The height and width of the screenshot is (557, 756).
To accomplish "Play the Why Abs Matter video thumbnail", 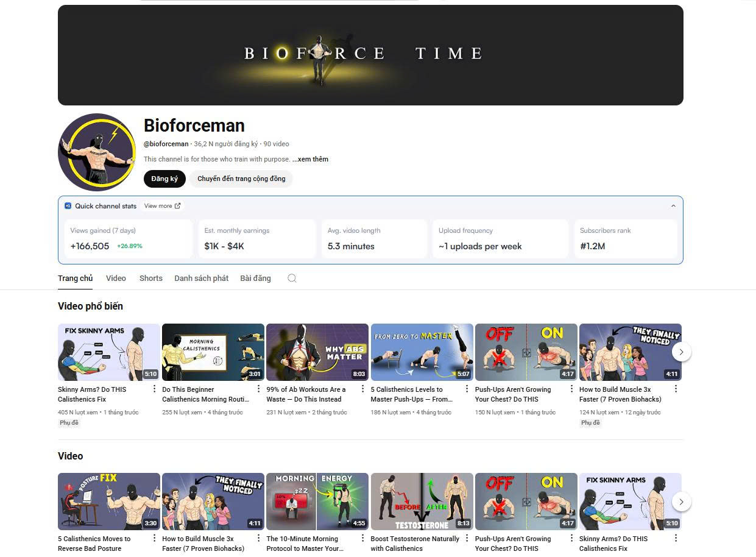I will [317, 352].
